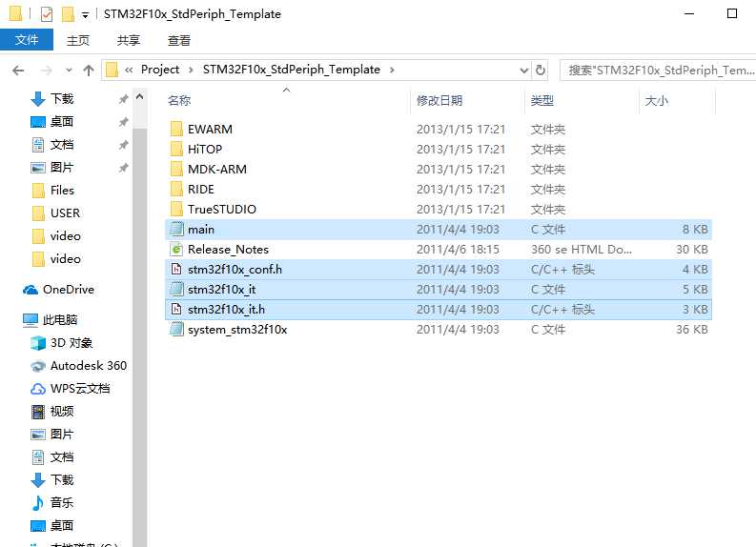Click the stm32f10x_it.h header file icon

(x=176, y=309)
